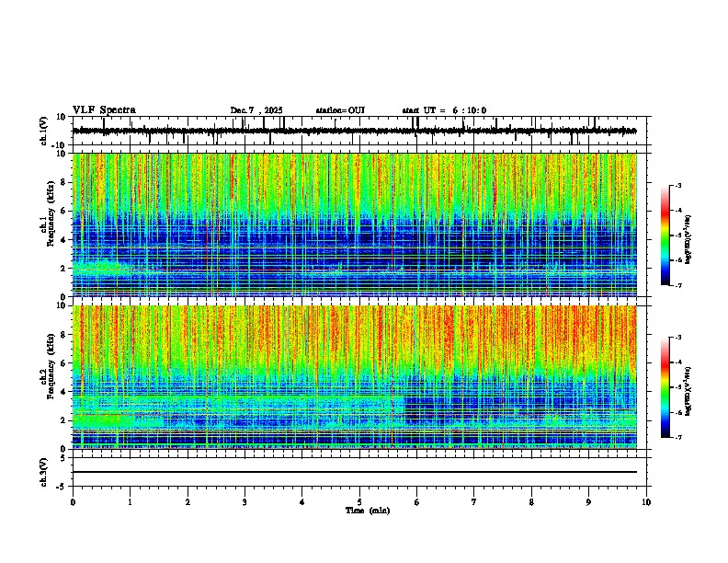Click the time axis tick label "5"
Viewport: 728px width, 563px height.
[x=359, y=502]
